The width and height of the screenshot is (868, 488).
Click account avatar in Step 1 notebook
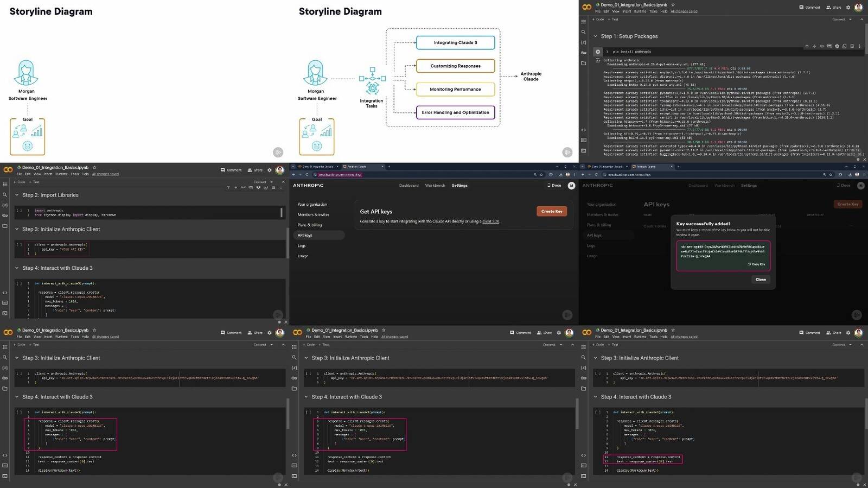pos(858,7)
